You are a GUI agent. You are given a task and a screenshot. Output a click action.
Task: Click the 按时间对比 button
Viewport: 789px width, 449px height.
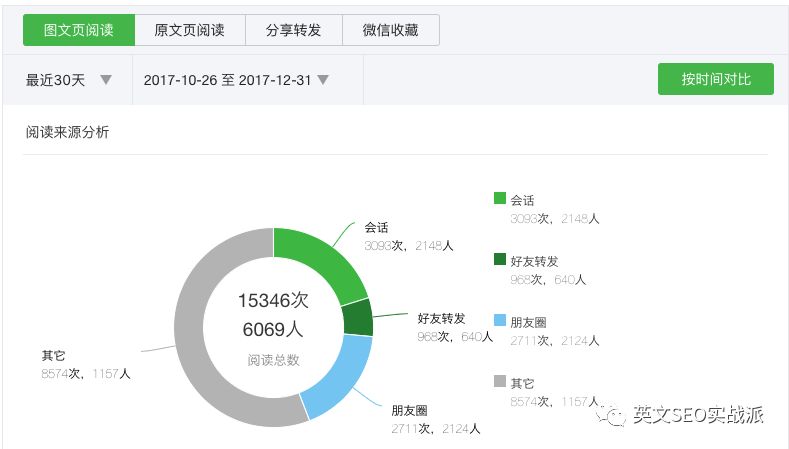point(716,79)
